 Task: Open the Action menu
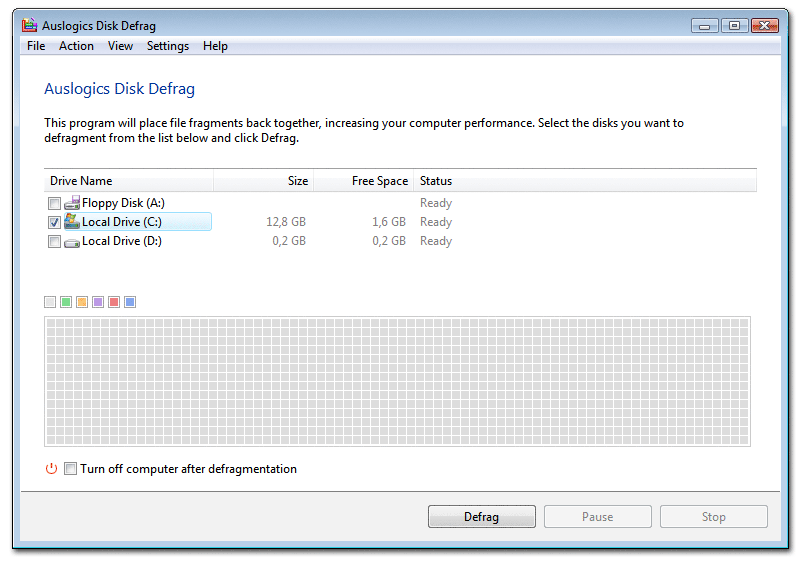coord(76,46)
